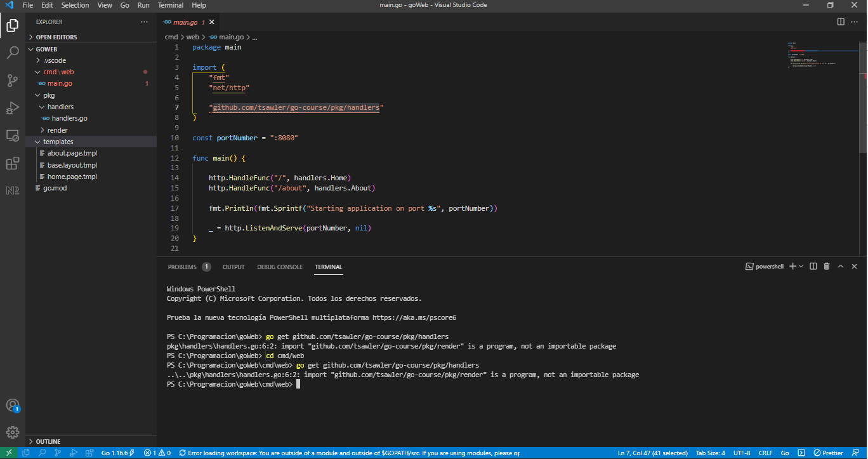Collapse the handlers folder

point(91,107)
